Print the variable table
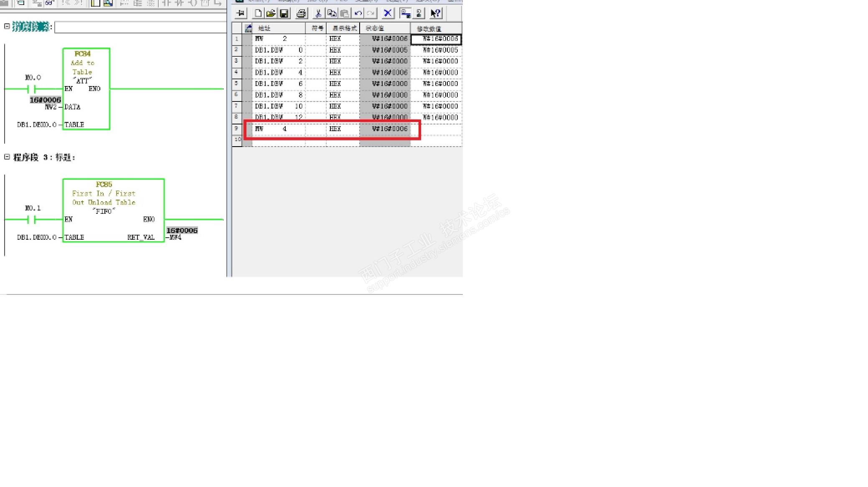 point(301,13)
